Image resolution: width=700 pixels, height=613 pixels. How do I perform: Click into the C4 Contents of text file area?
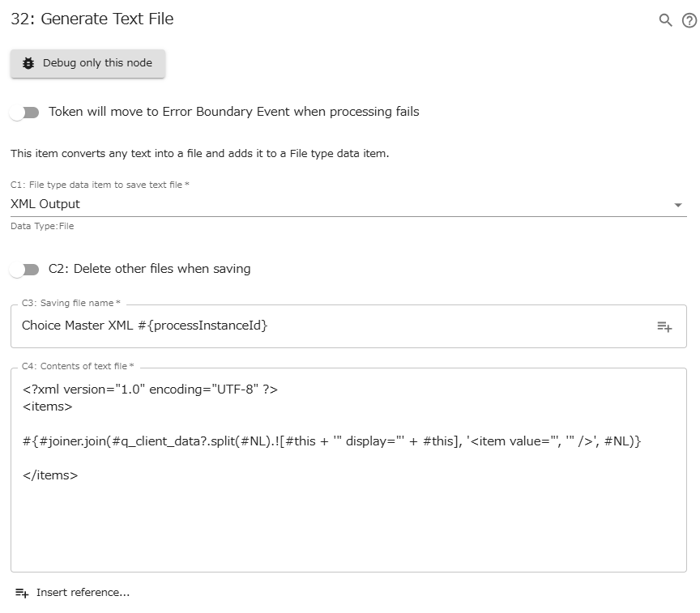(x=348, y=526)
